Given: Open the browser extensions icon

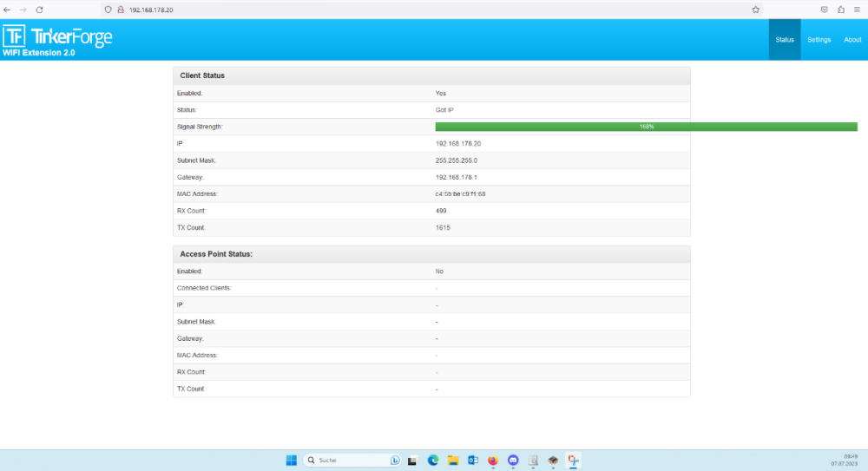Looking at the screenshot, I should coord(841,10).
